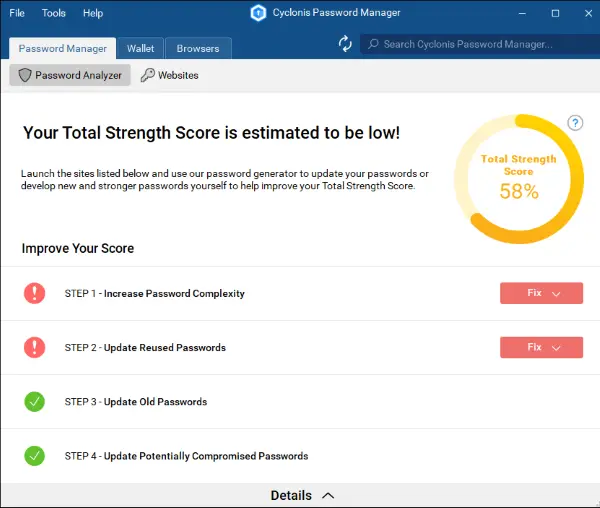This screenshot has width=600, height=508.
Task: Click the sync refresh arrows icon
Action: 345,44
